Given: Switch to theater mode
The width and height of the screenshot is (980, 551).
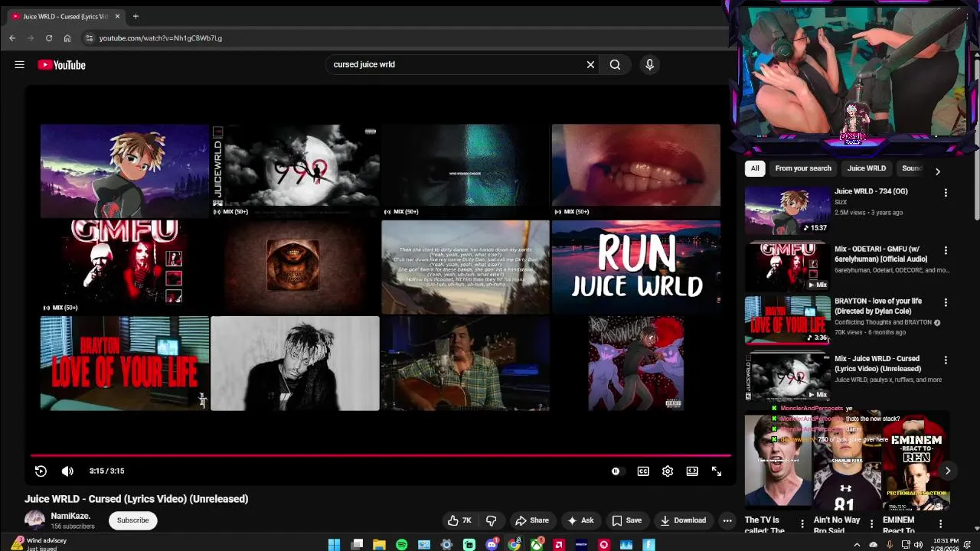Looking at the screenshot, I should (x=692, y=471).
